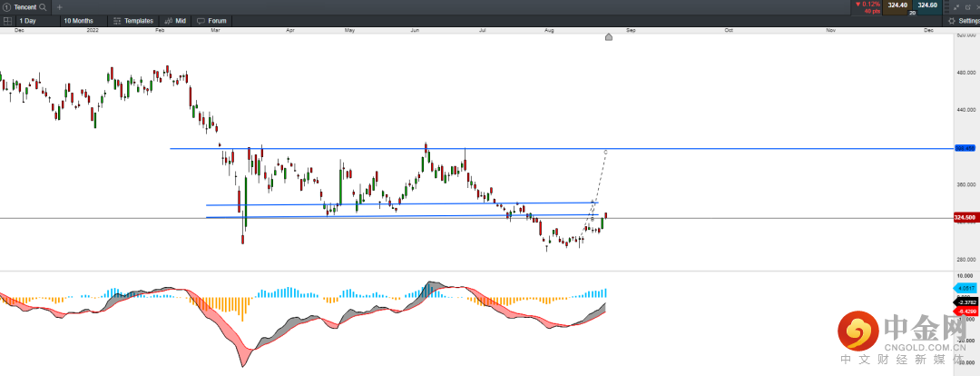
Task: Click the collapse arrows icon at top right
Action: click(956, 7)
